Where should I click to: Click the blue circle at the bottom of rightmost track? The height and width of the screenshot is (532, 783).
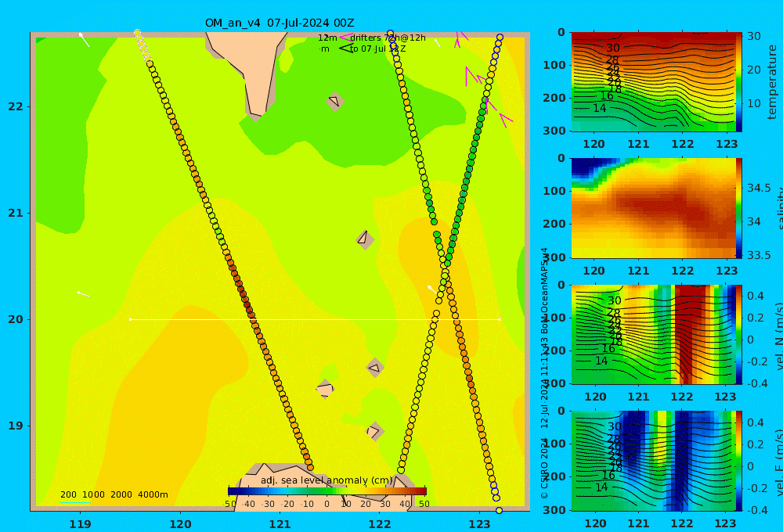tap(499, 510)
